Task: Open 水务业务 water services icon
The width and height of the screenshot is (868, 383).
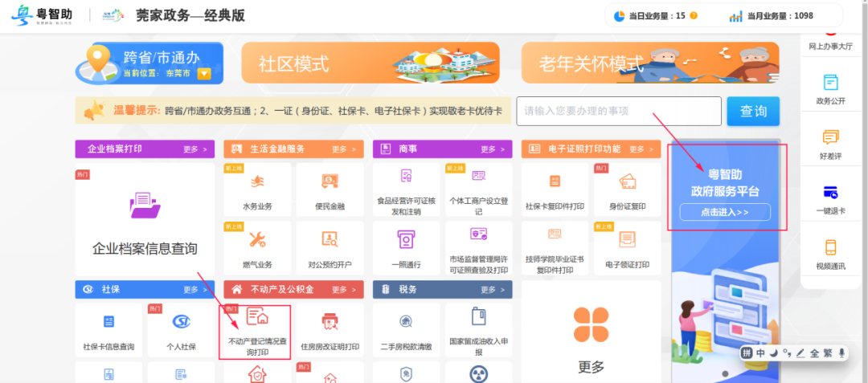Action: pyautogui.click(x=257, y=190)
